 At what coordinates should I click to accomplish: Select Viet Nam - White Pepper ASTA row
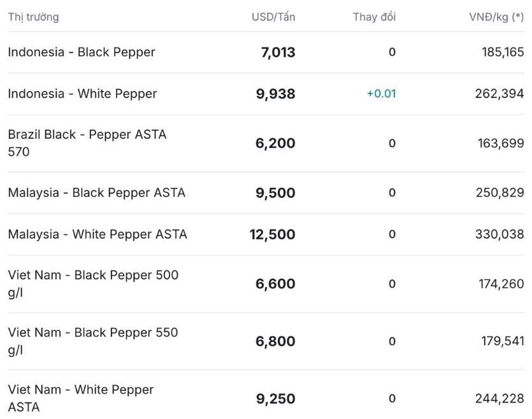click(81, 398)
